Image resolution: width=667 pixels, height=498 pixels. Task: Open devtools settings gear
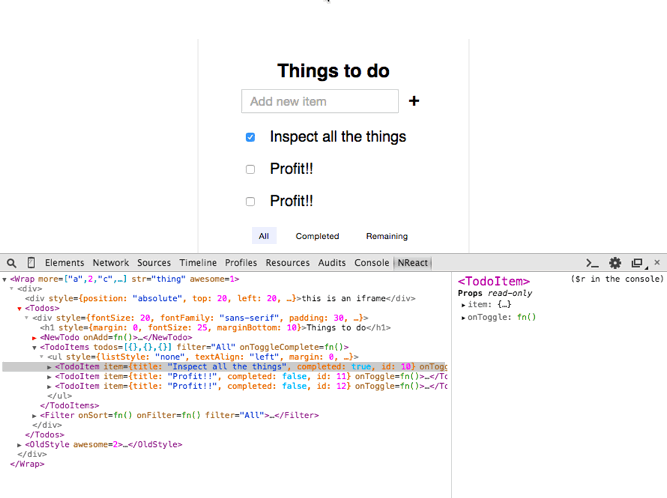pos(615,263)
